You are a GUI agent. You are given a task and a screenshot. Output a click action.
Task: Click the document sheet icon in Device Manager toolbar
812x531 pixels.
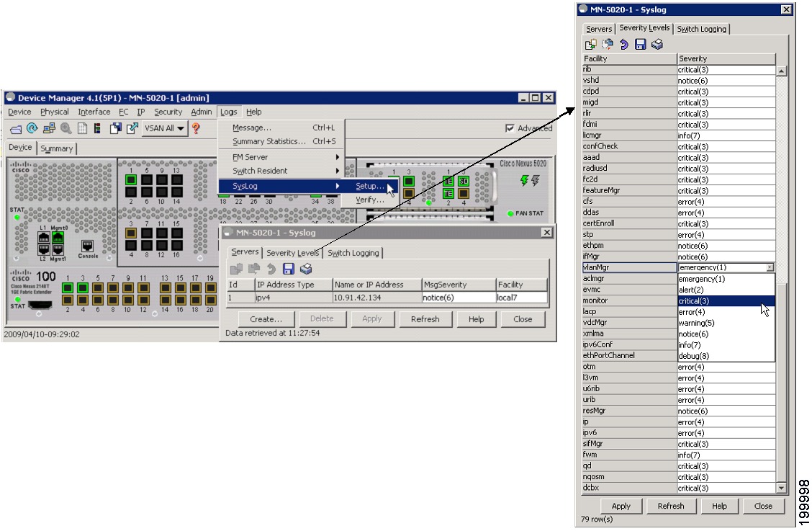82,128
